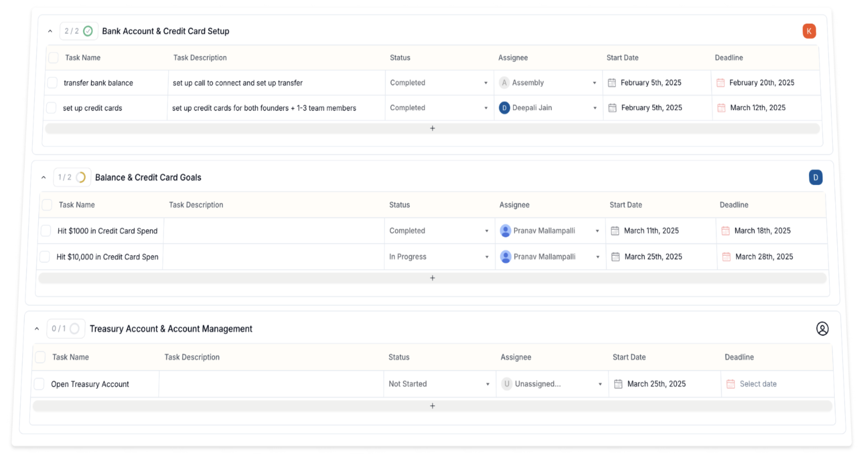Click the half-filled 1/2 progress ring indicator
Image resolution: width=868 pixels, height=465 pixels.
[x=81, y=178]
